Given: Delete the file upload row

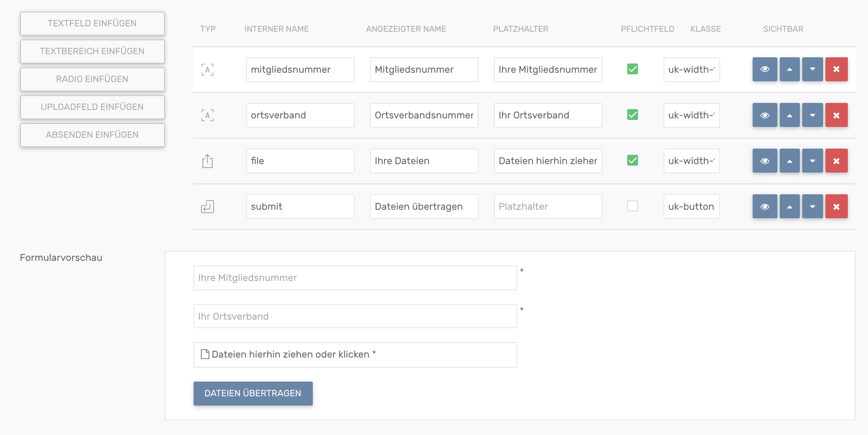Looking at the screenshot, I should pos(836,161).
